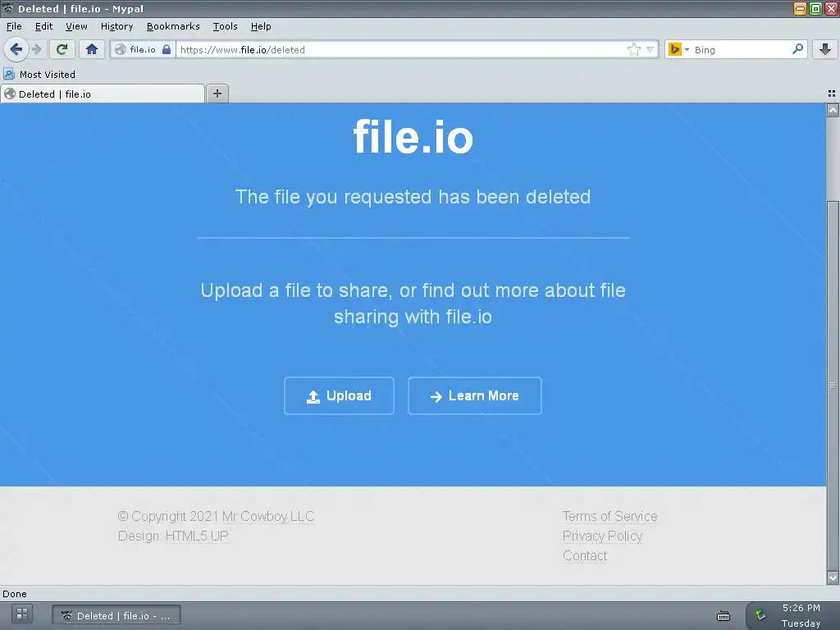The image size is (840, 630).
Task: Go back using the back arrow
Action: coord(16,49)
